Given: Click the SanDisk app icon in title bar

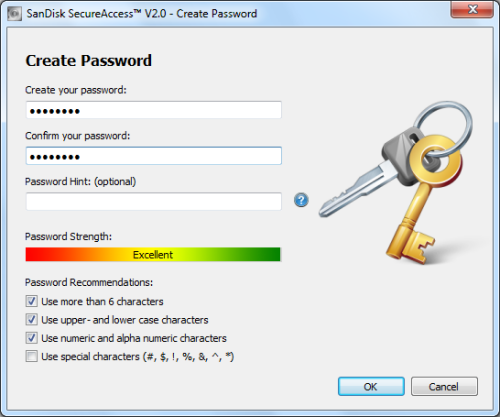Looking at the screenshot, I should coord(14,14).
